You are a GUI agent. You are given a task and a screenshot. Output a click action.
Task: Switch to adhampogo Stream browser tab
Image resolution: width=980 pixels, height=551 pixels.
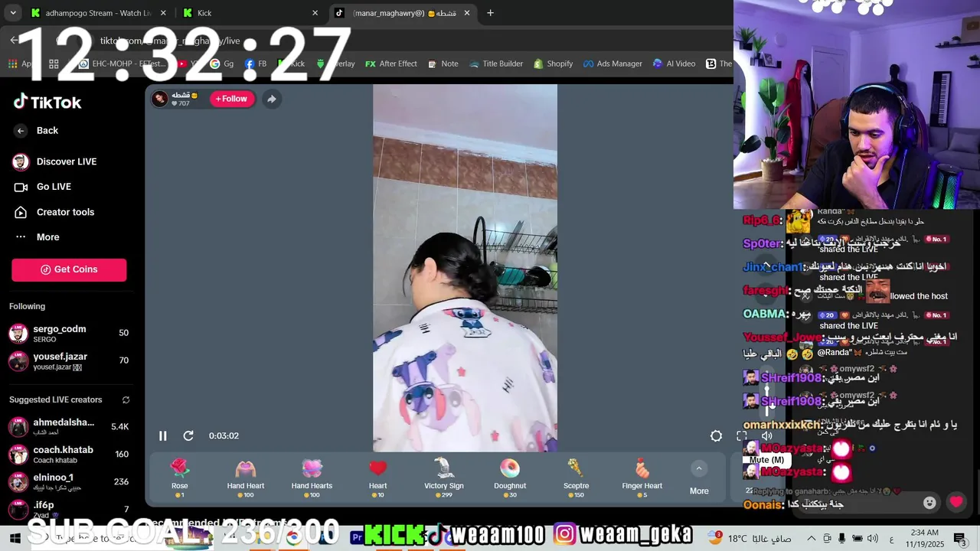pyautogui.click(x=90, y=13)
